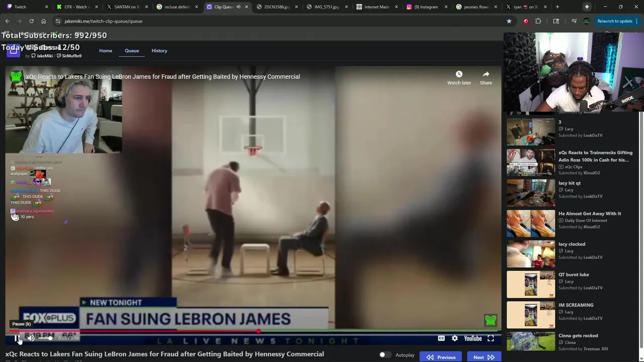Select the 'IM SCREAMING' clip

[573, 315]
